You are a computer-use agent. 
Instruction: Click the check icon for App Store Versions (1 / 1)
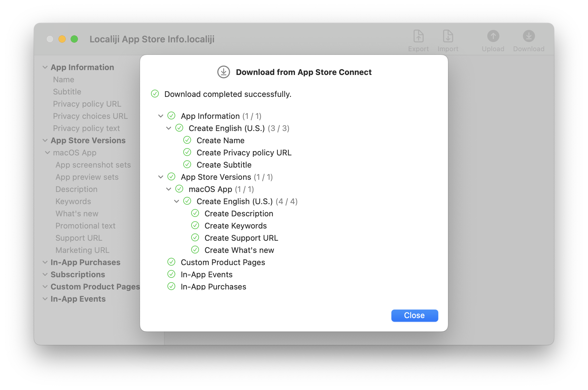point(171,177)
